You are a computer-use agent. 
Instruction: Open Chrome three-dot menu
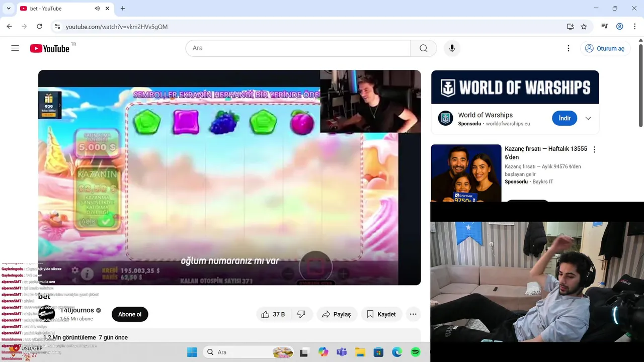(x=634, y=27)
